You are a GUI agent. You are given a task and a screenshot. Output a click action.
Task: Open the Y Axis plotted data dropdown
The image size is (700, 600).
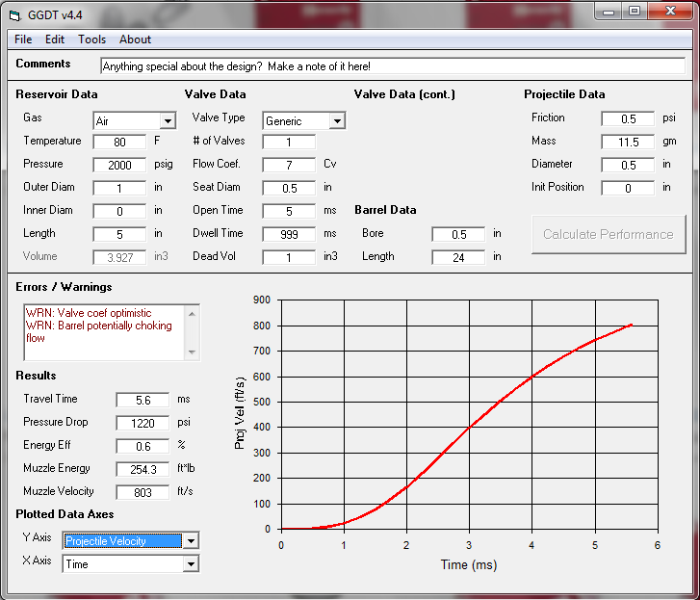click(x=191, y=541)
